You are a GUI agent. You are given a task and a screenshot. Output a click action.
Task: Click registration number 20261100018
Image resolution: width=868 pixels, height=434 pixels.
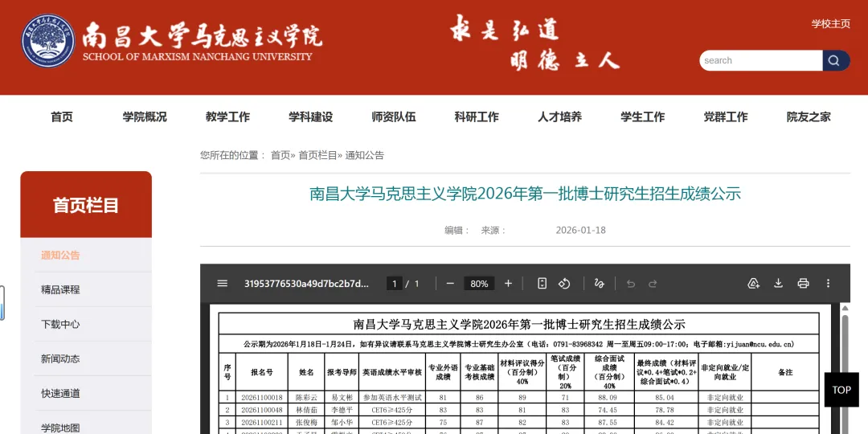pyautogui.click(x=262, y=397)
